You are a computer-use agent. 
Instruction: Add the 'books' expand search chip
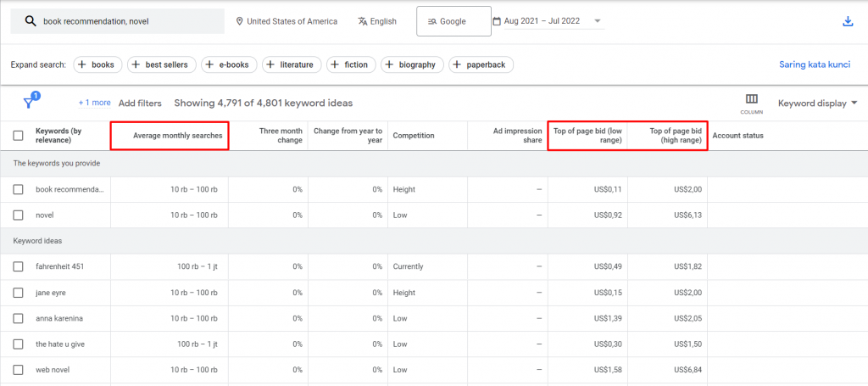coord(98,64)
